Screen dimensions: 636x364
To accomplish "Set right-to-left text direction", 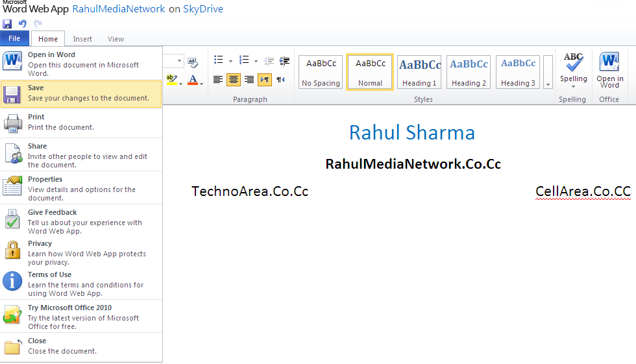I will [x=280, y=79].
